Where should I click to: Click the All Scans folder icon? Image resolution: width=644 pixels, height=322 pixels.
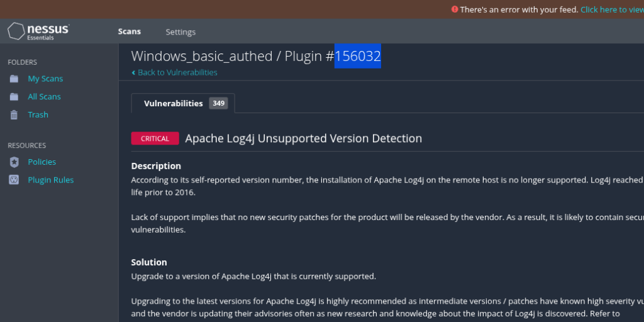click(14, 97)
